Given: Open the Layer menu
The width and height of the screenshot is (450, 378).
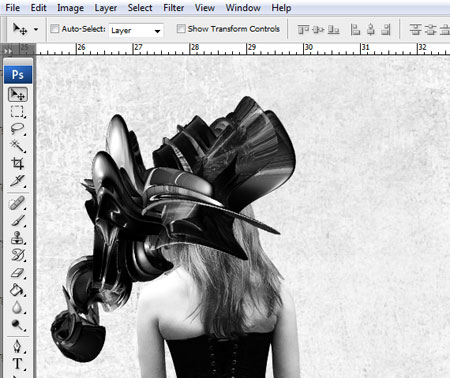Looking at the screenshot, I should coord(106,8).
